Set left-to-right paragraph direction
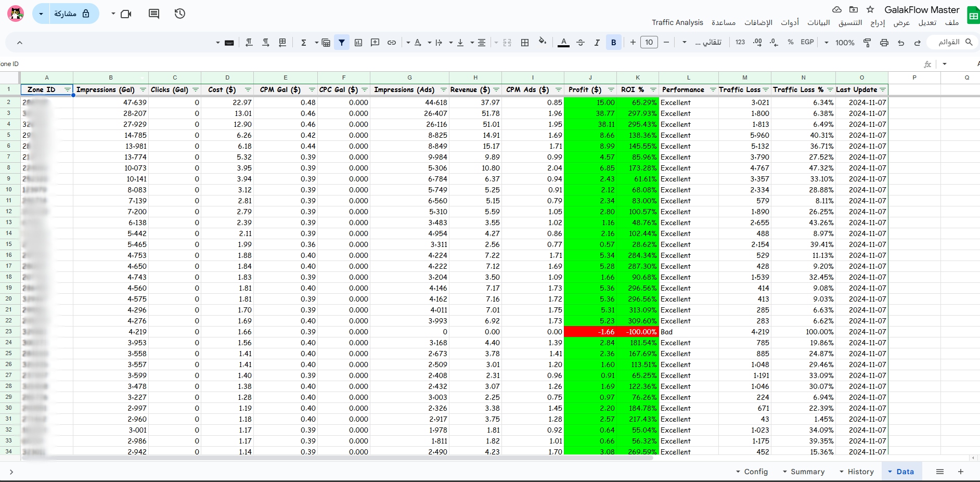 (266, 43)
